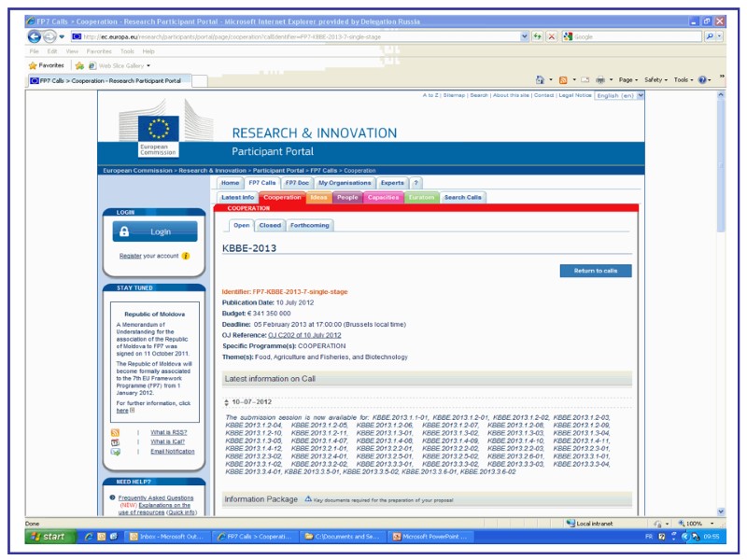
Task: Click the Print icon in command bar
Action: click(x=600, y=80)
